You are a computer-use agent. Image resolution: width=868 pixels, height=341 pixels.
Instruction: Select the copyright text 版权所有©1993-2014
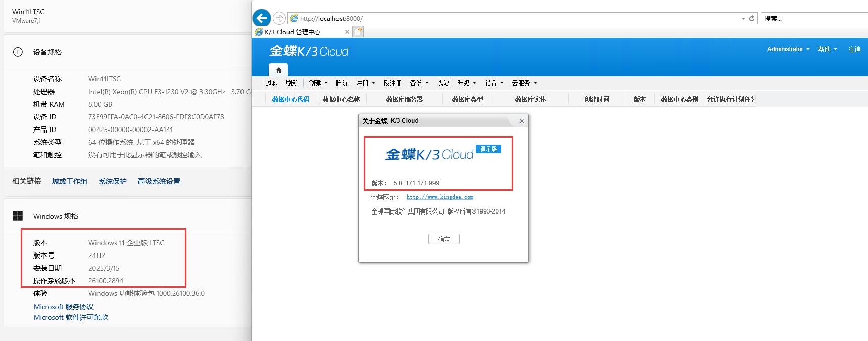point(476,211)
